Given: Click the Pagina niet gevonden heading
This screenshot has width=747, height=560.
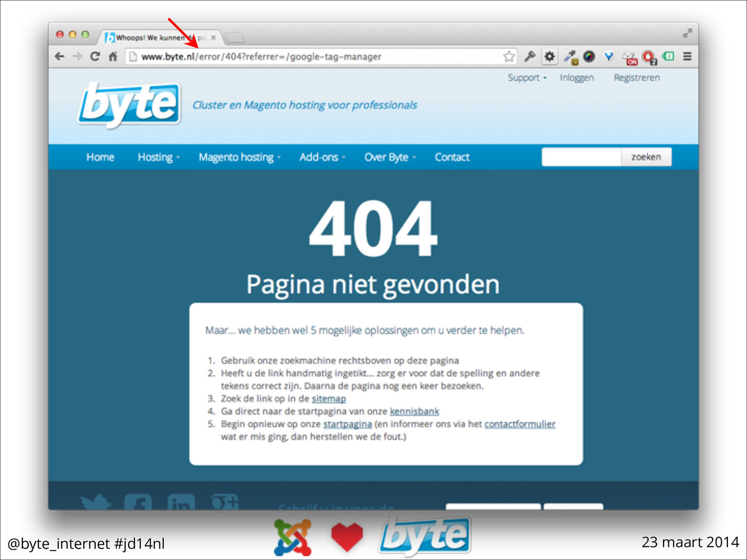Looking at the screenshot, I should pyautogui.click(x=373, y=284).
